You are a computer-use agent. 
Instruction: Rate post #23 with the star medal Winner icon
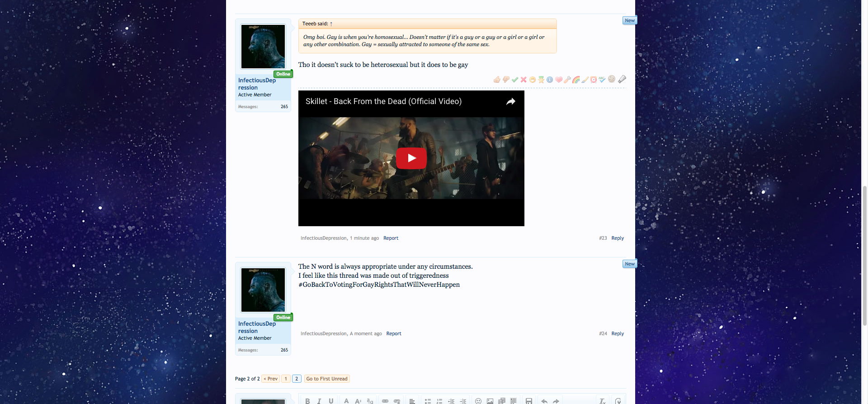(x=541, y=80)
